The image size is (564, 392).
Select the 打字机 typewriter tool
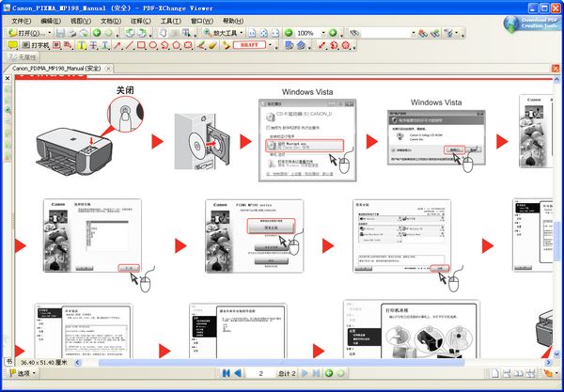click(35, 45)
